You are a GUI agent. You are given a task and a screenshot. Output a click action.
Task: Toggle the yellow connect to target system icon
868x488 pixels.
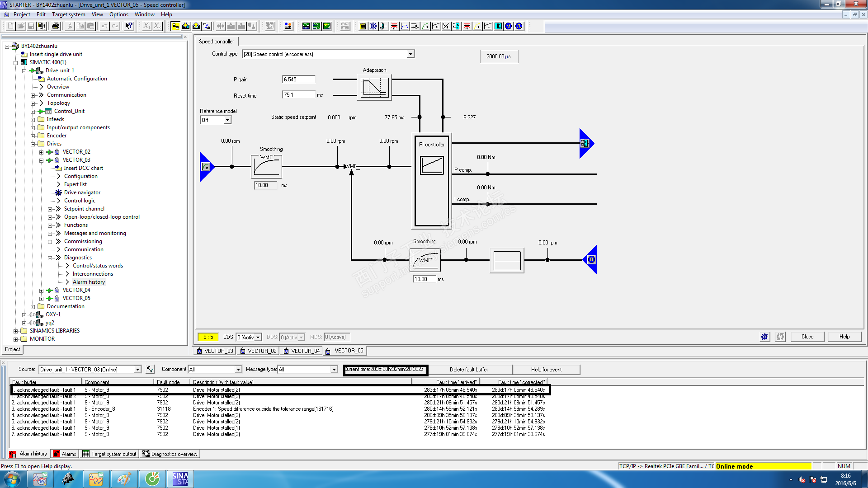coord(175,26)
